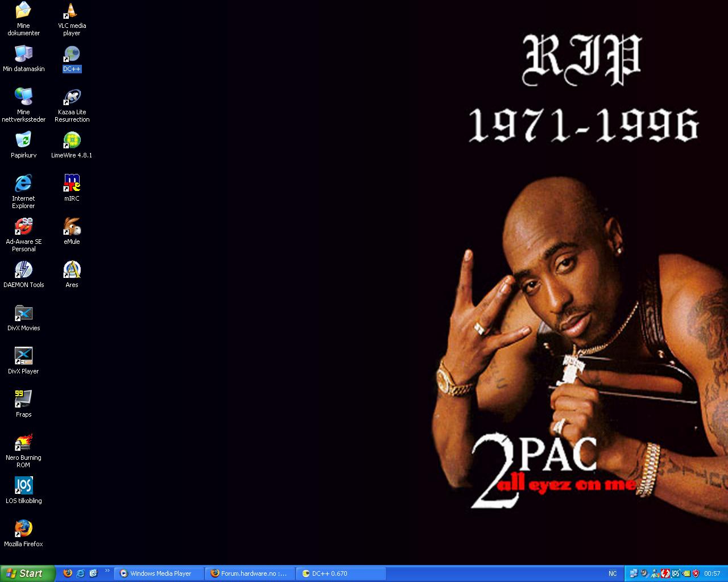This screenshot has width=728, height=582.
Task: Click the red circular arrows tray icon
Action: (x=665, y=573)
